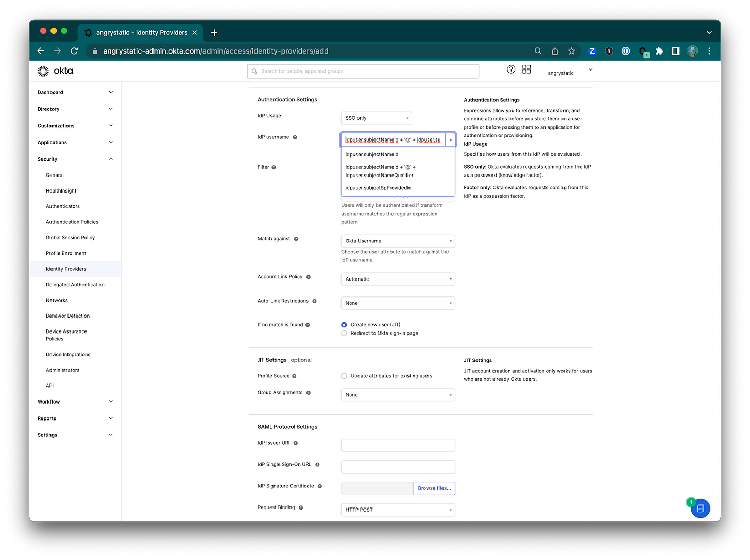Click the people and apps search field

[363, 71]
